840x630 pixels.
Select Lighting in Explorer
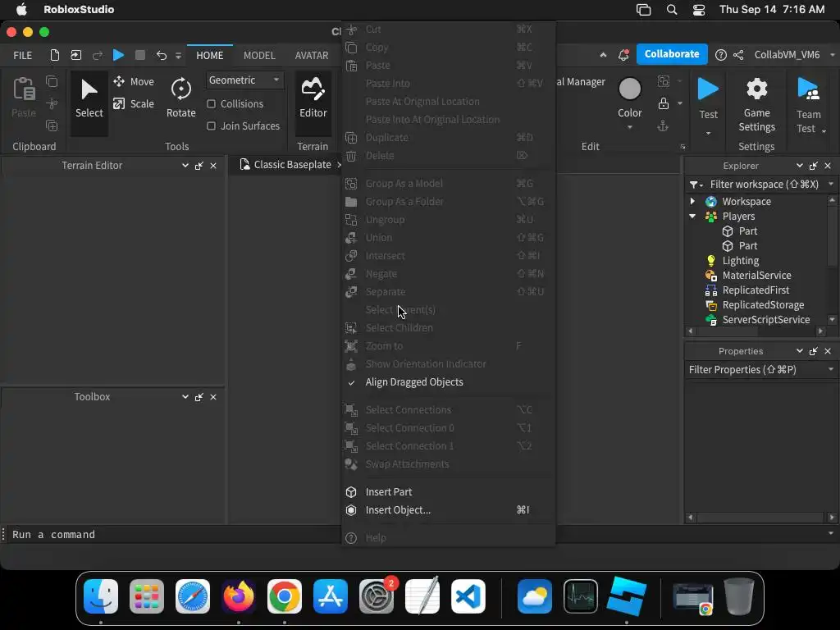[x=741, y=260]
